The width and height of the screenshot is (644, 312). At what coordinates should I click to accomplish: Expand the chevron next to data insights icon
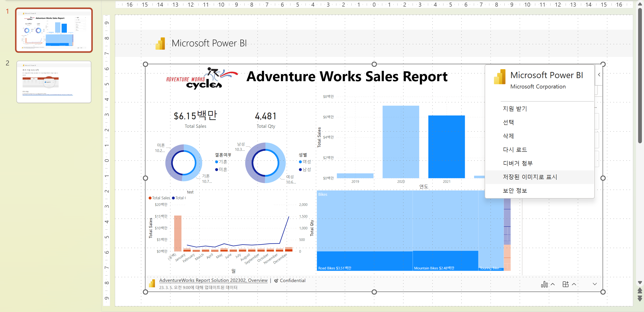tap(553, 284)
